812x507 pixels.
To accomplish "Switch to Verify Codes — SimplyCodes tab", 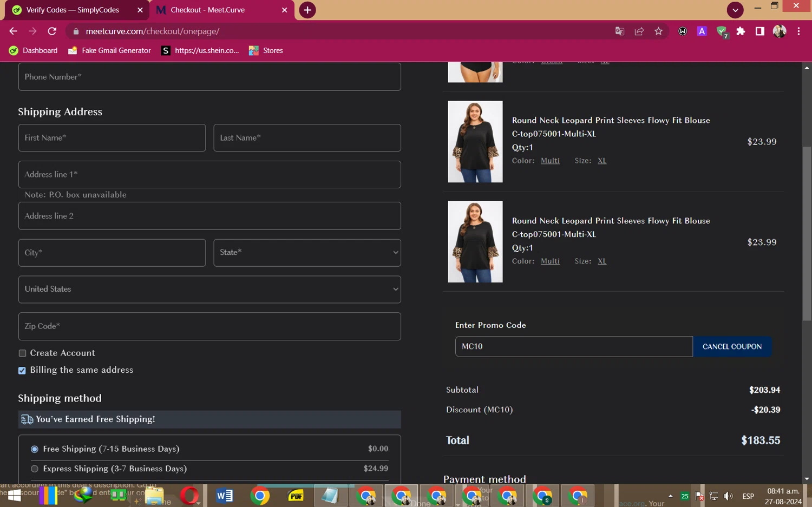I will pyautogui.click(x=73, y=10).
